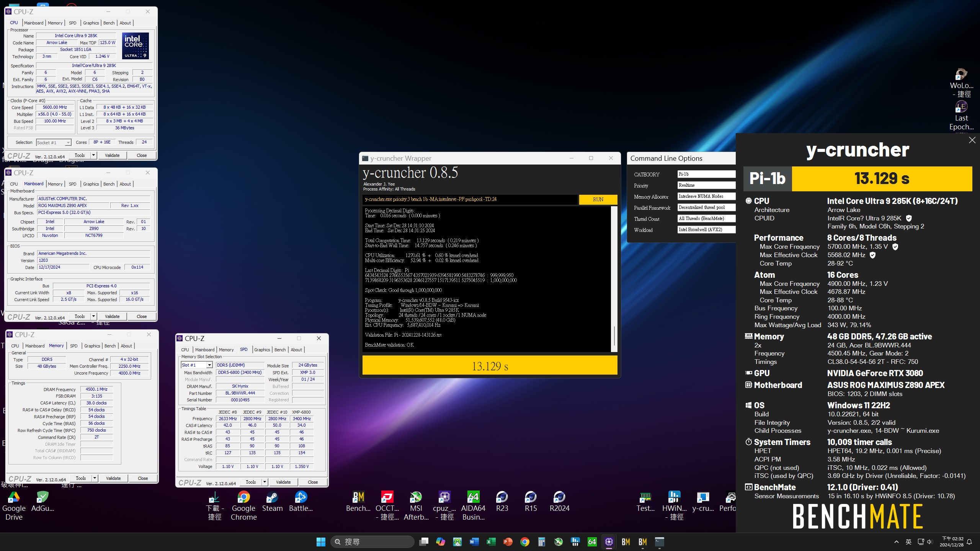Open the terminal icon on the taskbar
This screenshot has width=980, height=551.
(x=659, y=542)
